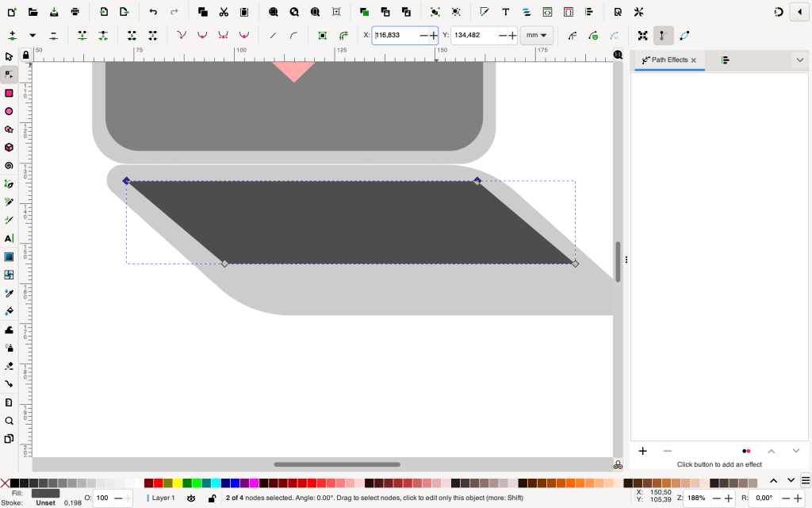The height and width of the screenshot is (508, 812).
Task: Toggle snapping control in the top right
Action: pos(779,12)
